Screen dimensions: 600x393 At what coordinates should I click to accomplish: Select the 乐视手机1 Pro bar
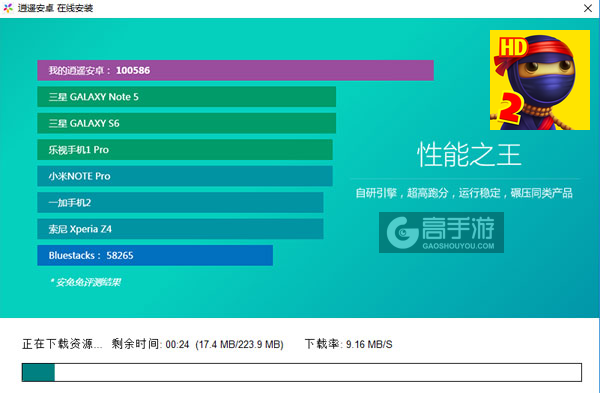pos(185,150)
